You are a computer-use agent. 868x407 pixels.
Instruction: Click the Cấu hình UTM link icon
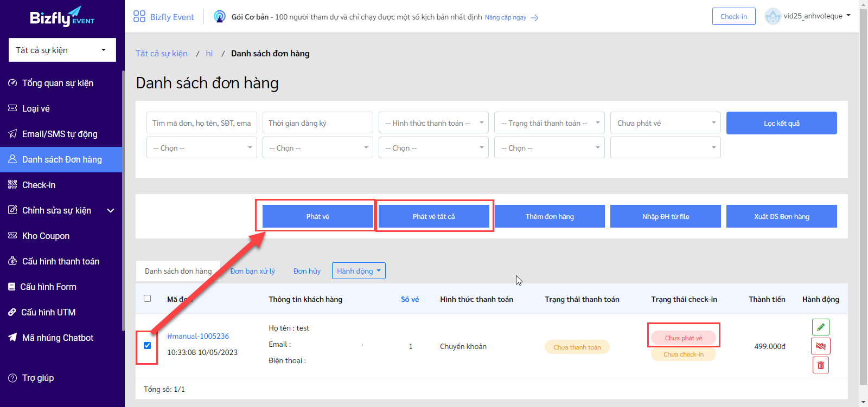click(12, 312)
